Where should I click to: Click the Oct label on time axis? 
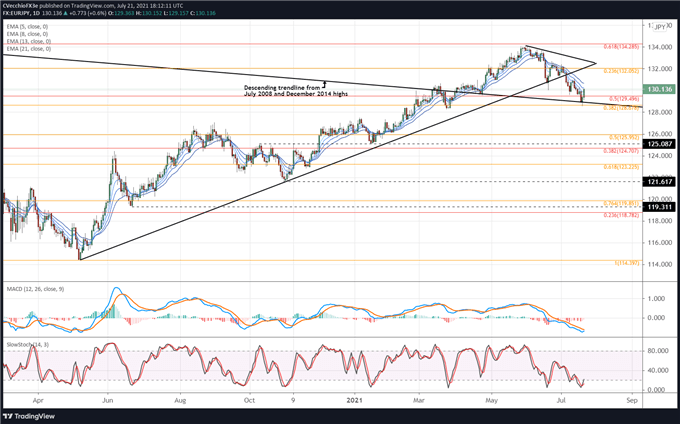click(249, 400)
